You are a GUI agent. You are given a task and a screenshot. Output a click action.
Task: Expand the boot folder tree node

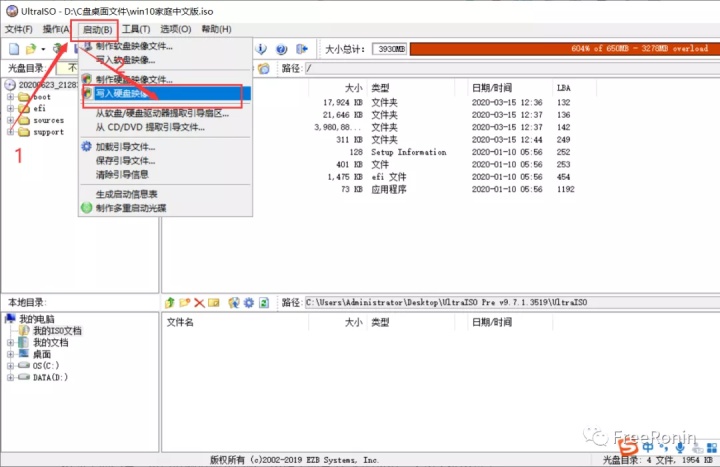coord(10,97)
